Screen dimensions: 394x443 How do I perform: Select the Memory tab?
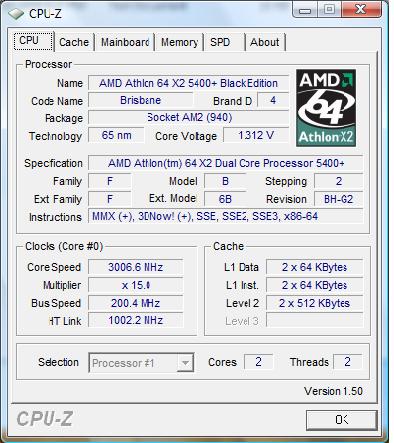click(179, 42)
